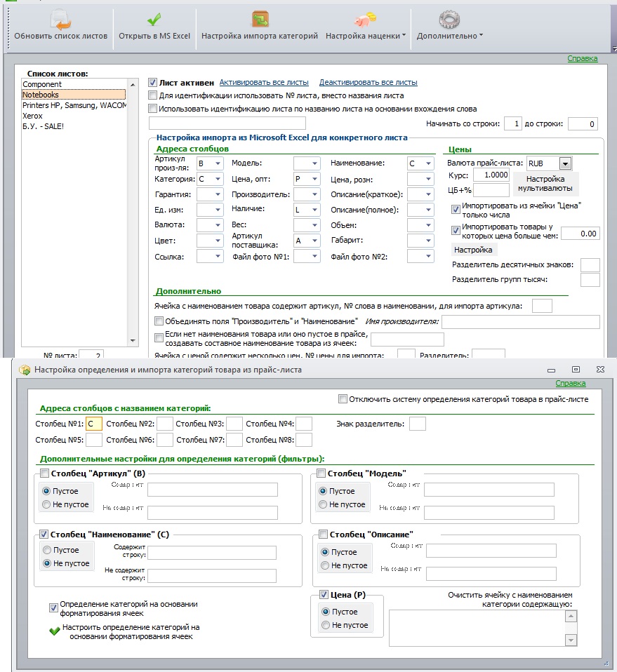Toggle the Лист активен checkbox
Screen dimensions: 617x672
point(152,82)
